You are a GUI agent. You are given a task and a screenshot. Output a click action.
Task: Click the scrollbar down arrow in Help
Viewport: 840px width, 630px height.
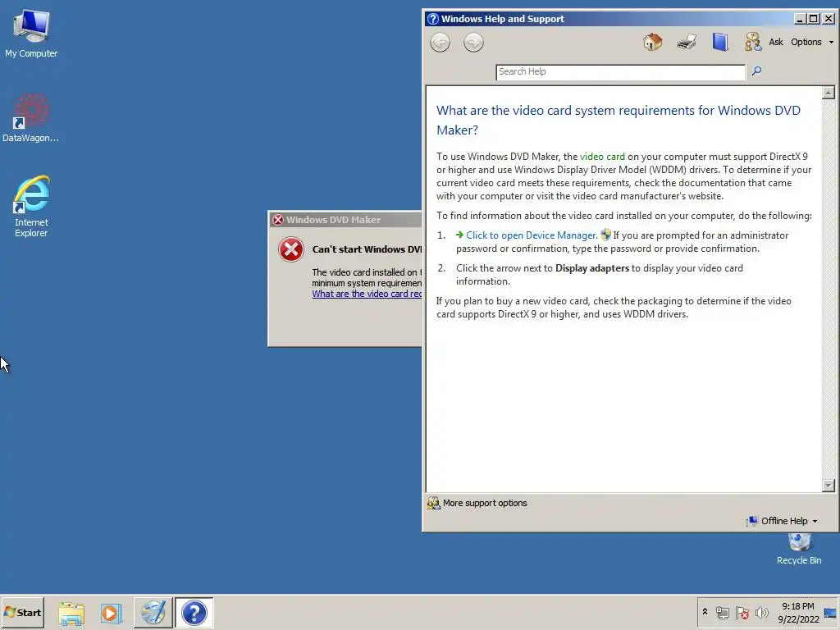point(829,486)
